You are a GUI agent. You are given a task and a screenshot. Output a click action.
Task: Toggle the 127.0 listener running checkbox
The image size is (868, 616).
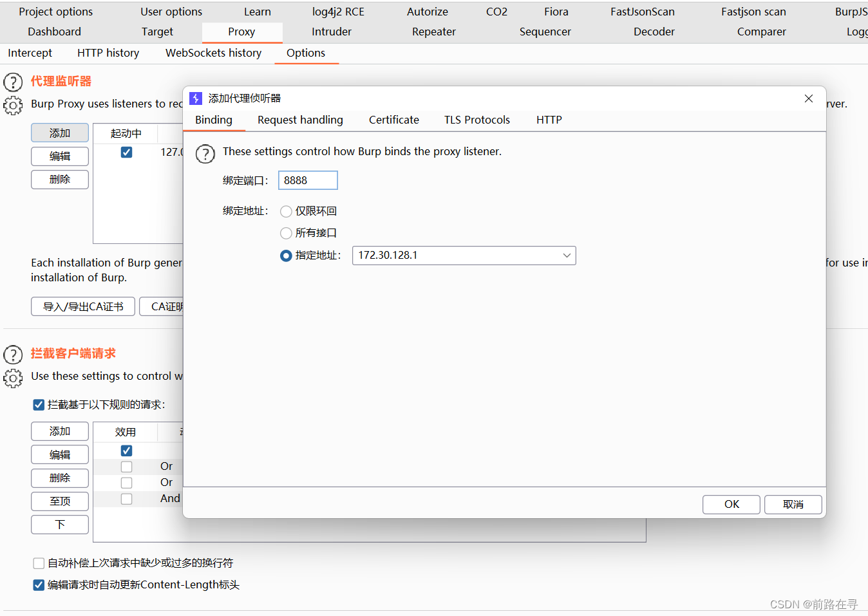(126, 152)
